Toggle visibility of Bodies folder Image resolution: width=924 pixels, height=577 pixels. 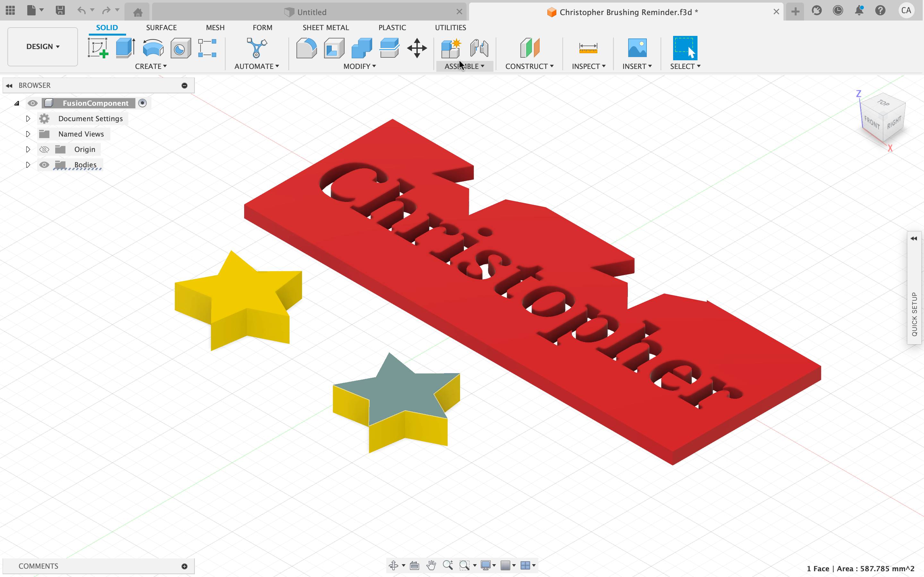coord(45,164)
